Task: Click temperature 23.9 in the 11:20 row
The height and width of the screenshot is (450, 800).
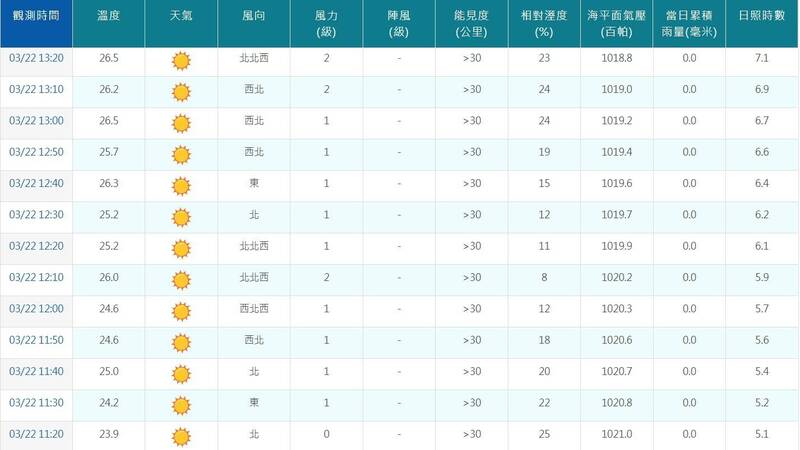Action: point(109,434)
